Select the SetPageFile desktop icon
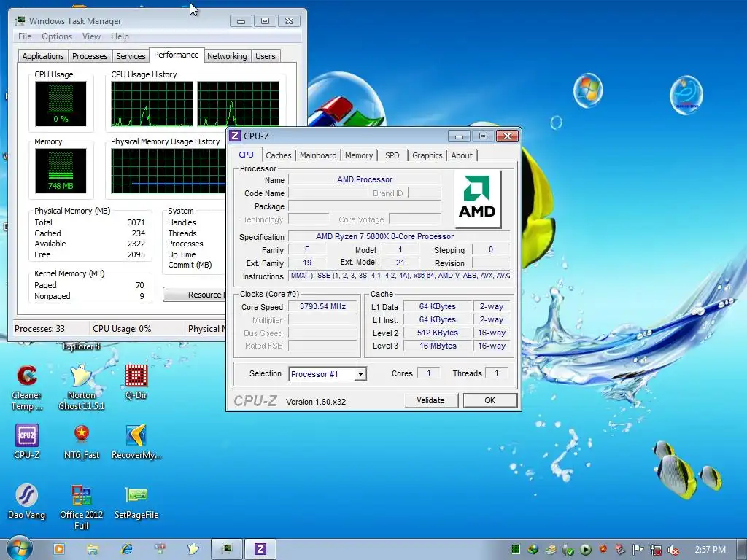 (136, 502)
